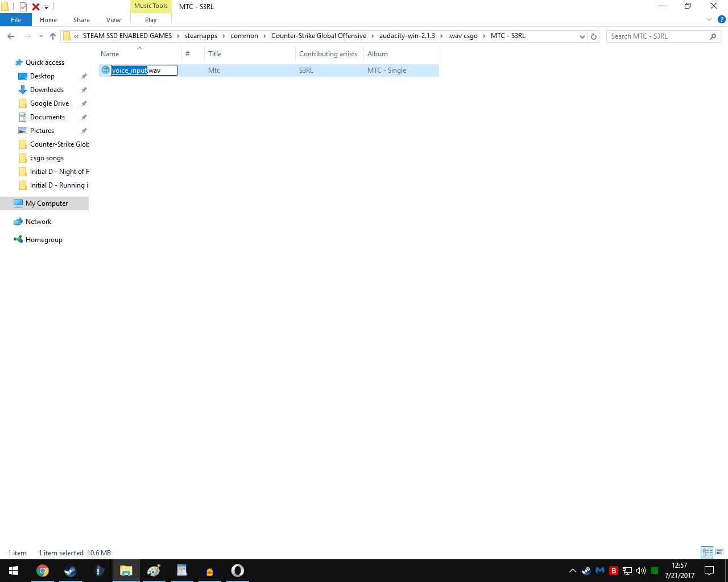
Task: Open the Steam app on the taskbar
Action: (x=71, y=571)
